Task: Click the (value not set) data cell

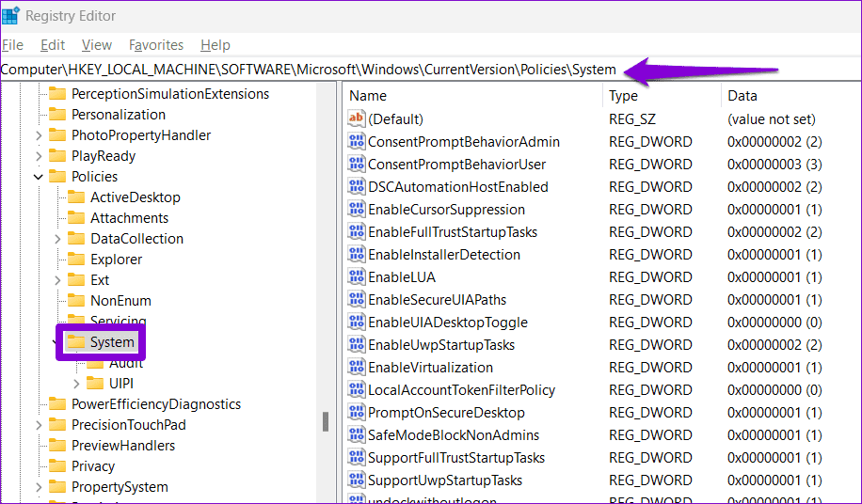Action: tap(772, 119)
